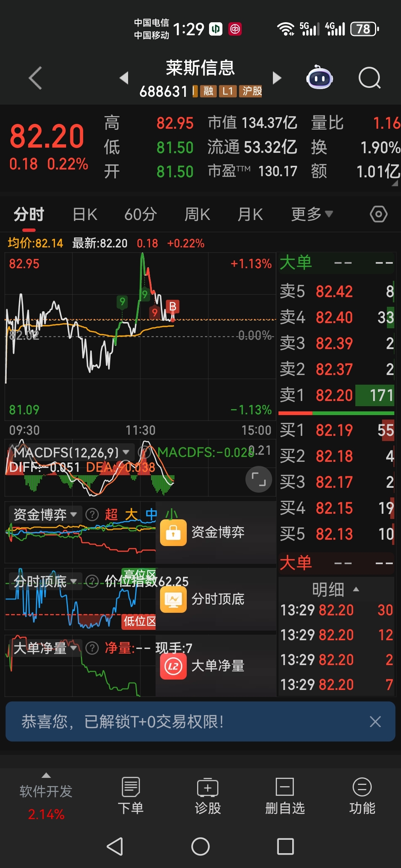Tap the T+0 permission unlocked banner
This screenshot has width=401, height=868.
[x=200, y=721]
